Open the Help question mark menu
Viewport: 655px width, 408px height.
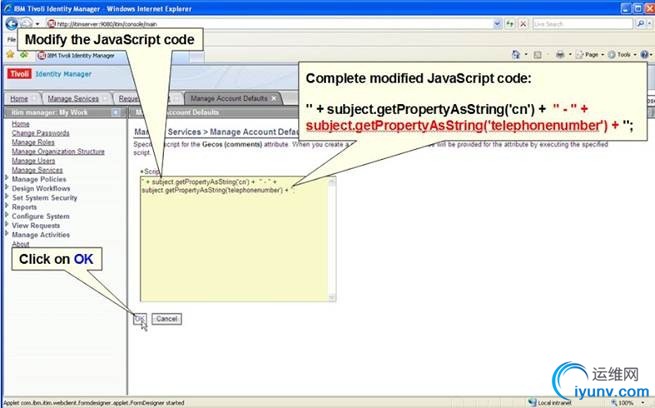tap(644, 54)
